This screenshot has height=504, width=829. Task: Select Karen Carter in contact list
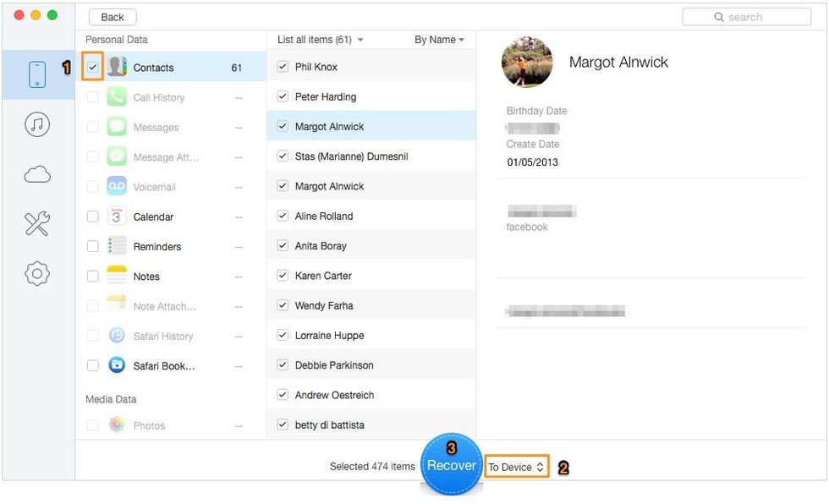[323, 276]
